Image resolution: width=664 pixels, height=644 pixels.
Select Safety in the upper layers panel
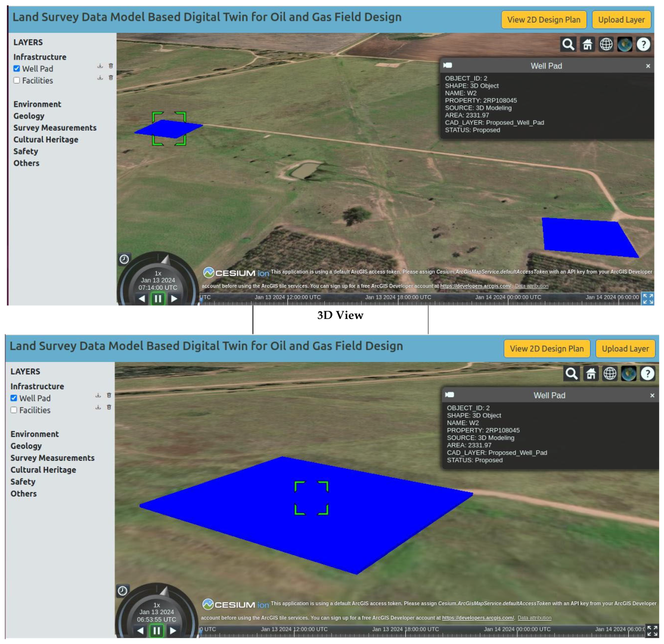tap(26, 151)
